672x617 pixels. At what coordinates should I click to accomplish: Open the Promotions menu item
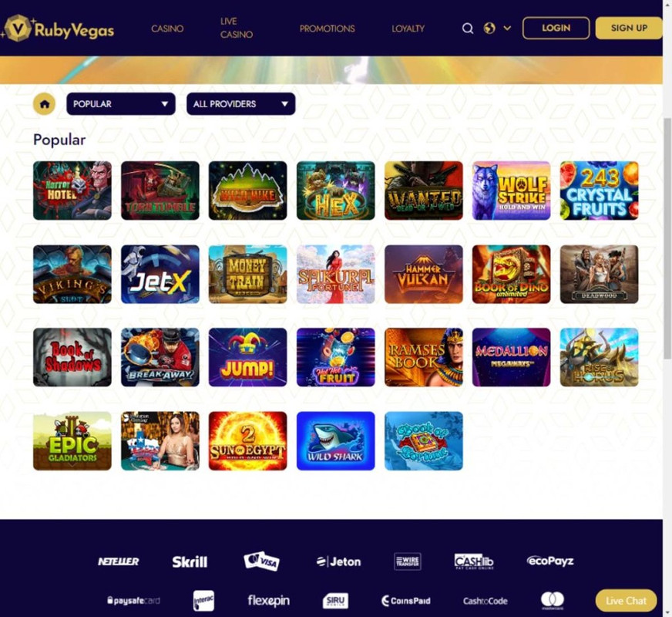(327, 29)
